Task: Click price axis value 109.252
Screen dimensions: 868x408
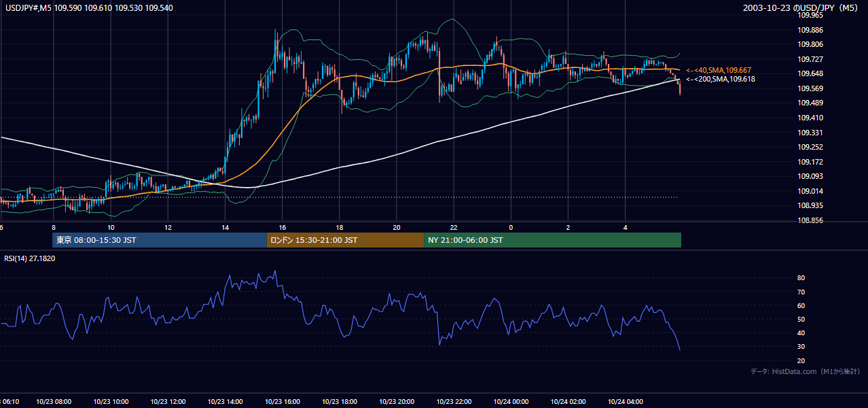Action: tap(810, 147)
